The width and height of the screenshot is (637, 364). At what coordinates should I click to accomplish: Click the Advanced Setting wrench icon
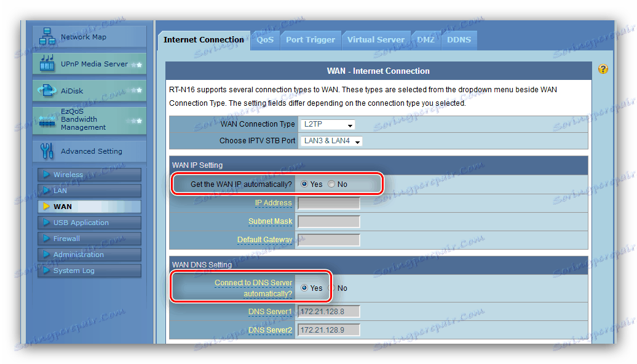click(x=47, y=151)
